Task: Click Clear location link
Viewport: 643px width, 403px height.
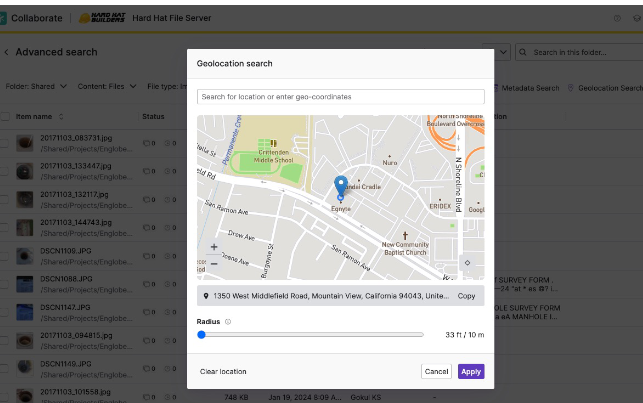Action: click(x=223, y=371)
